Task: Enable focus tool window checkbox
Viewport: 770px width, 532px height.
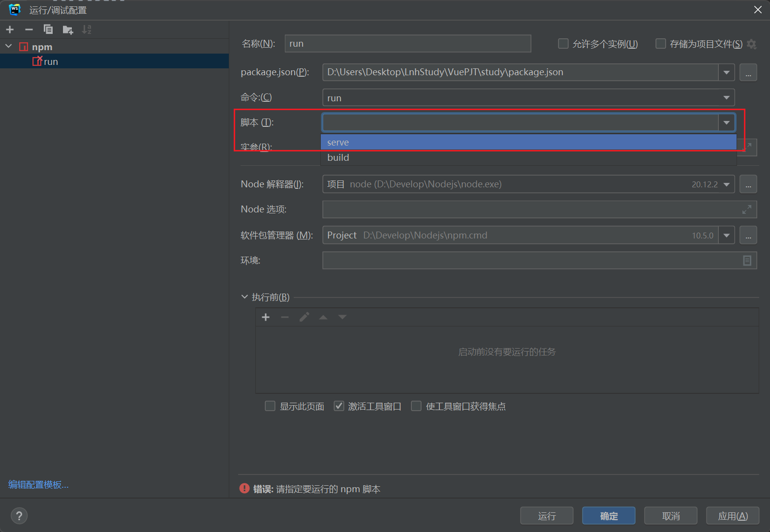Action: click(x=416, y=406)
